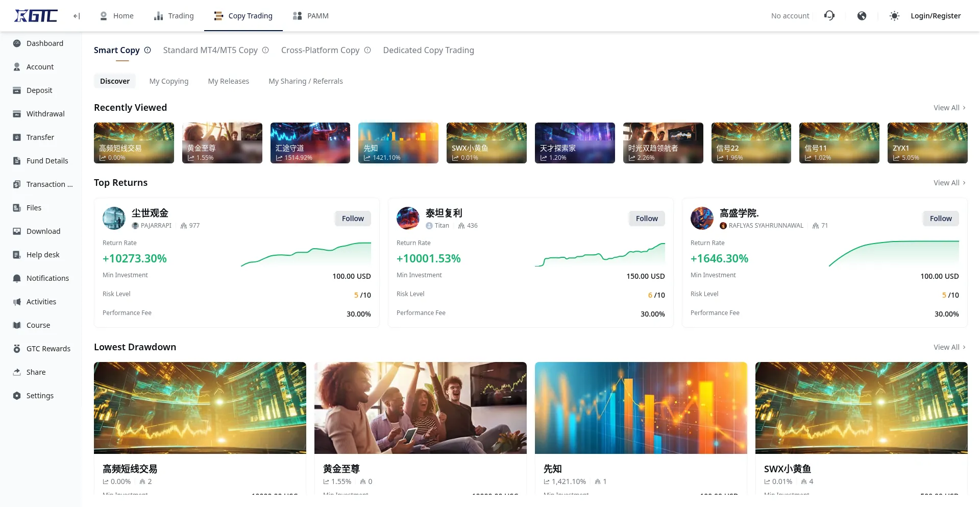The image size is (980, 507).
Task: Click the Withdrawal sidebar icon
Action: pos(17,114)
